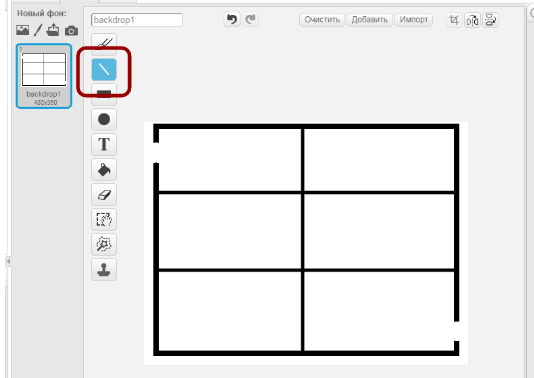The height and width of the screenshot is (378, 534).
Task: Flip image up-down icon
Action: tap(491, 20)
